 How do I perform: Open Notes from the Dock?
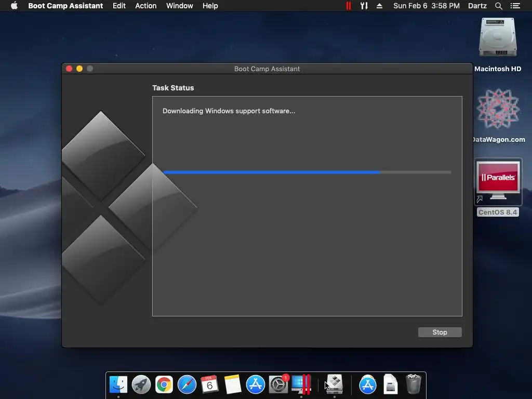(232, 385)
